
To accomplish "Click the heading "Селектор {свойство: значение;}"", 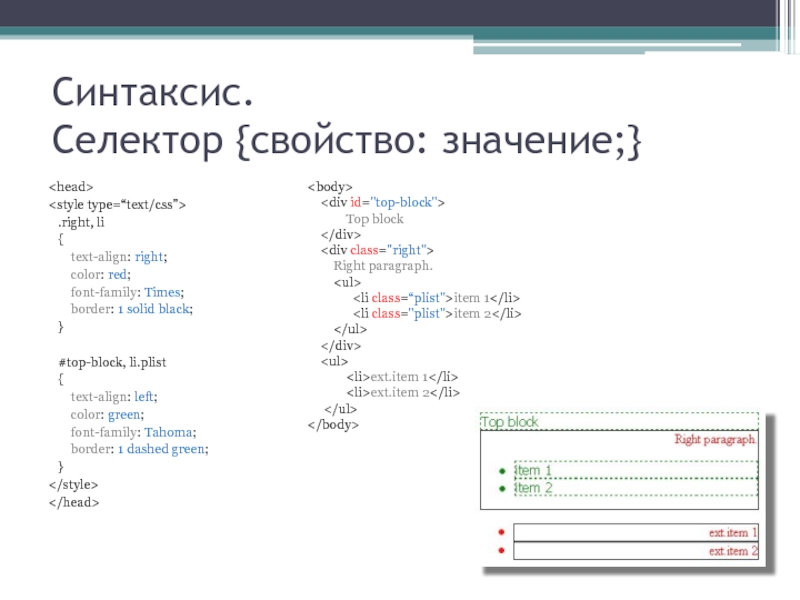I will pyautogui.click(x=348, y=142).
